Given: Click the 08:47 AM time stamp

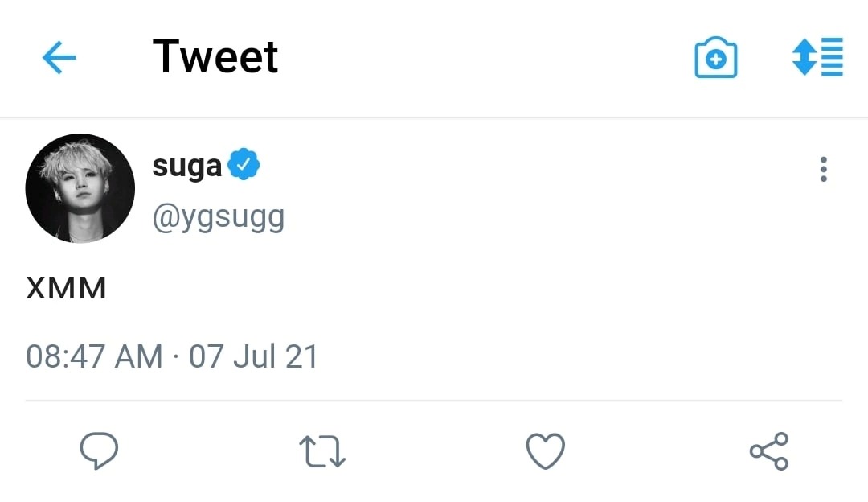Looking at the screenshot, I should (95, 356).
